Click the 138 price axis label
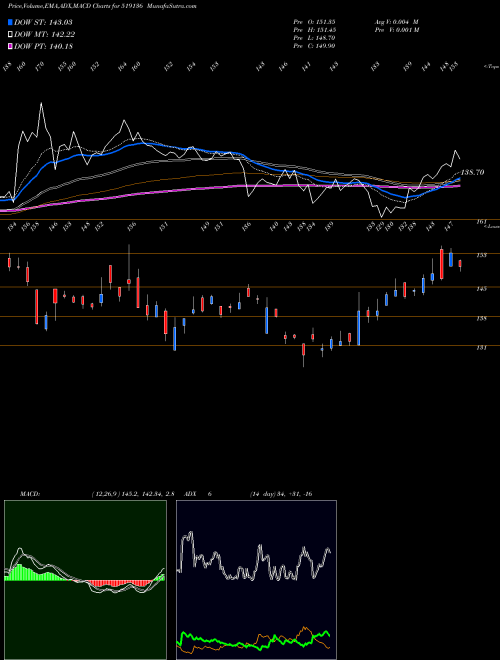 click(482, 319)
